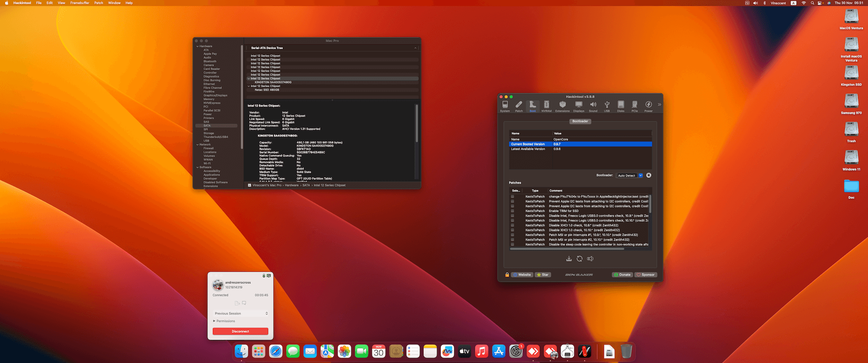Select the USB toolbar icon
The height and width of the screenshot is (363, 868).
(x=607, y=106)
